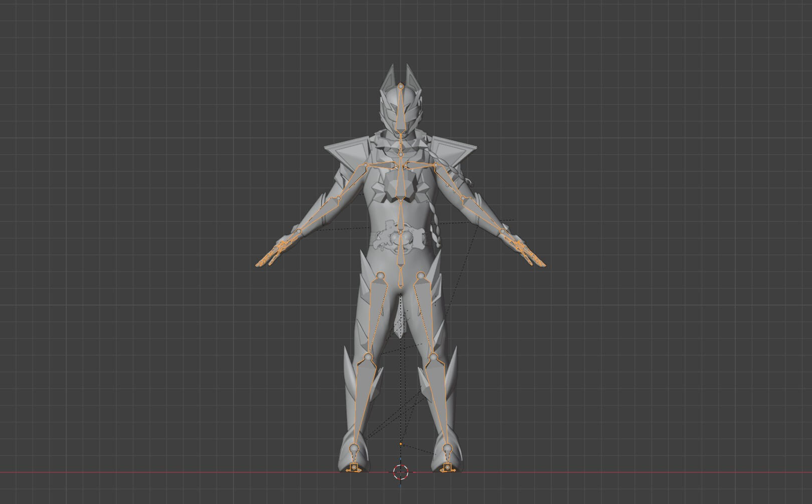Select the foot bone on viewer's right
The image size is (812, 504).
coord(447,457)
